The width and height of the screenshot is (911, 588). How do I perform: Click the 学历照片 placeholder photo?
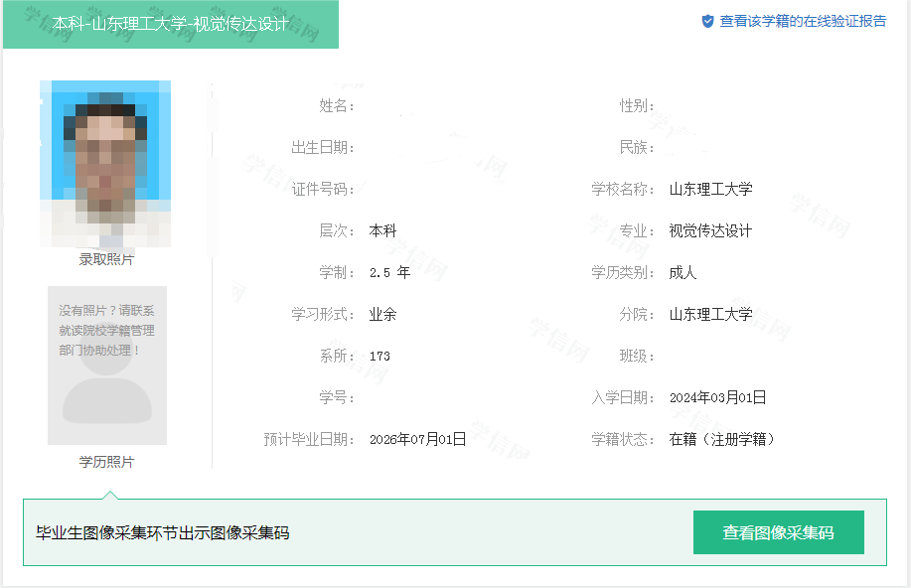tap(107, 366)
